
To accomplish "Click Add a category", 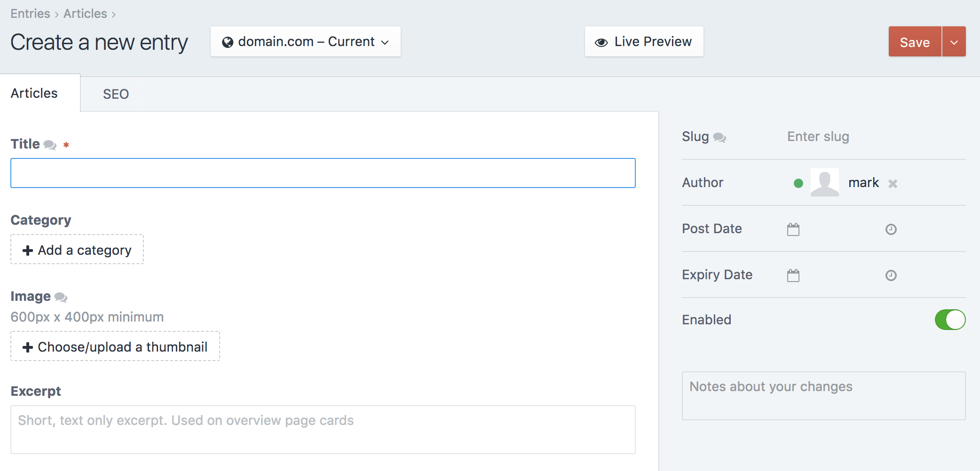I will 77,250.
